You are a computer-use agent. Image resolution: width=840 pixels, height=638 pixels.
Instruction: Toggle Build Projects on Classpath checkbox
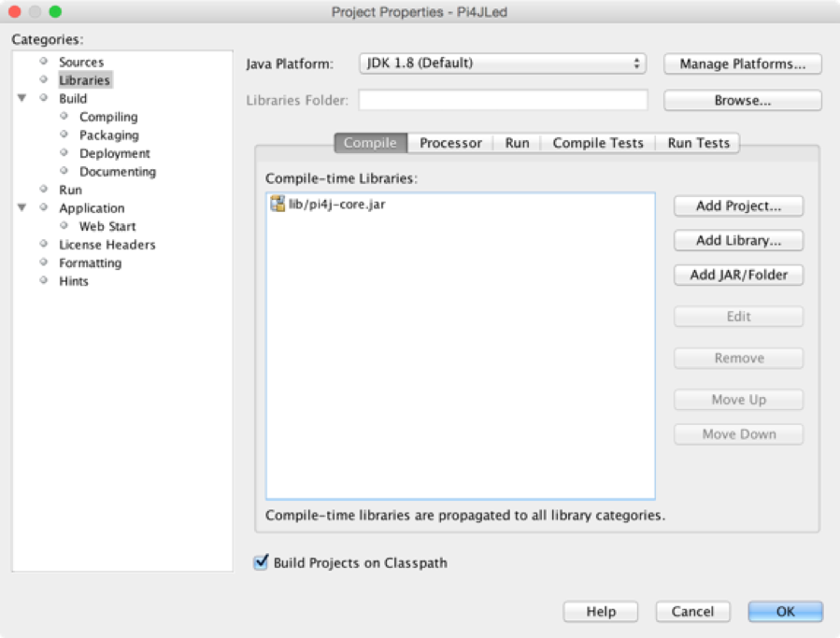261,562
